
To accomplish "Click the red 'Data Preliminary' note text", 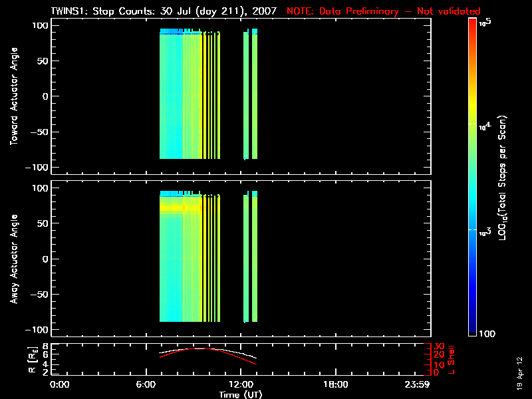I will point(383,11).
